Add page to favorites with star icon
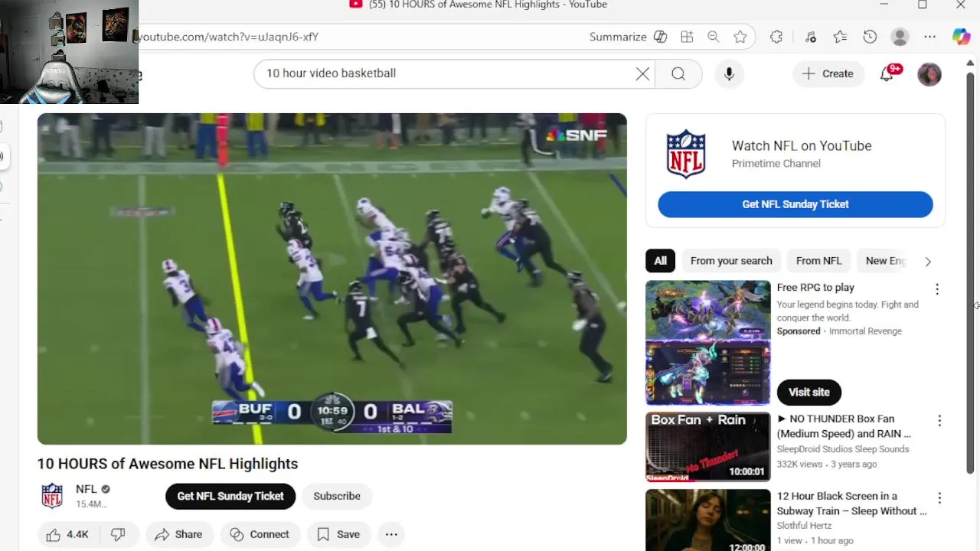 [740, 37]
